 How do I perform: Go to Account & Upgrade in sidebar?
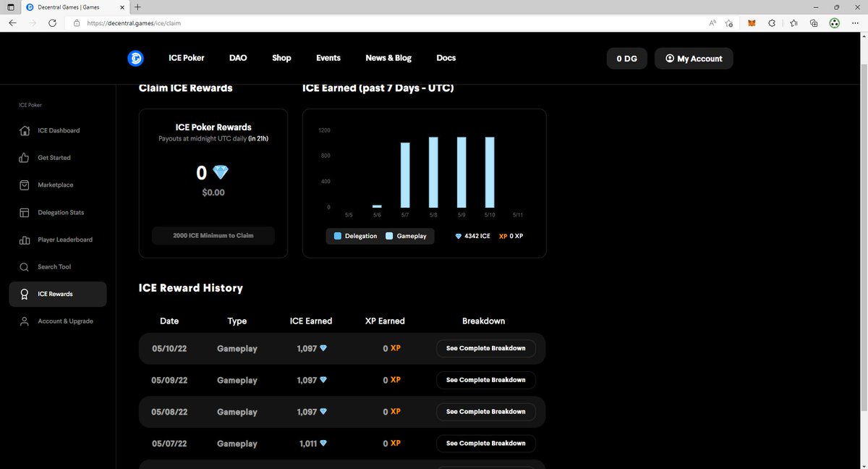click(58, 321)
